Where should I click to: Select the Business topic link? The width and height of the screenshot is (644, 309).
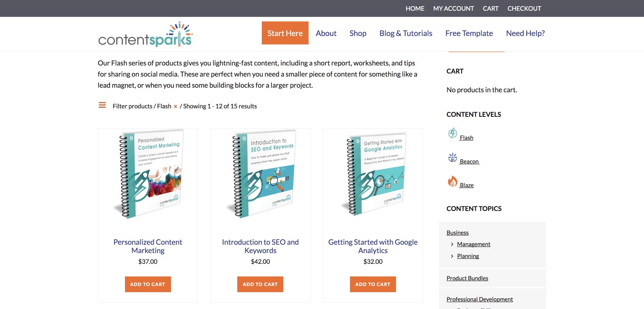457,233
